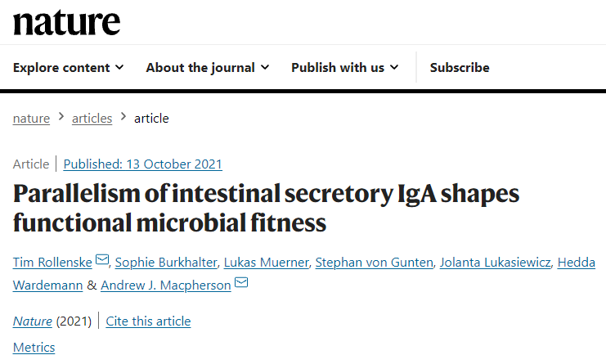Click envelope icon next to Tim Rollenske

point(102,259)
